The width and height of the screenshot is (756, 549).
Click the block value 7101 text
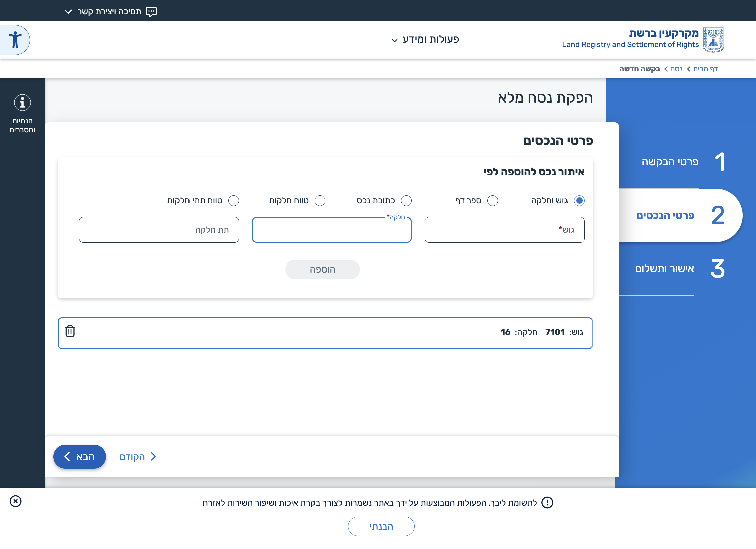pyautogui.click(x=555, y=332)
